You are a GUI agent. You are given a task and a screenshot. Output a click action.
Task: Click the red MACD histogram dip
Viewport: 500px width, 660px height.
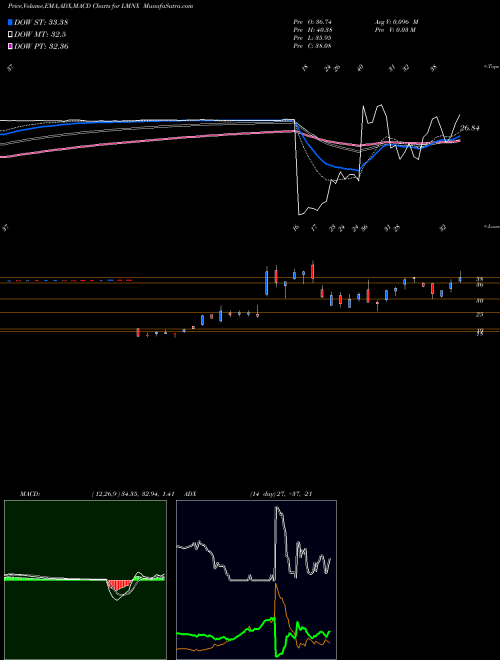tap(120, 586)
